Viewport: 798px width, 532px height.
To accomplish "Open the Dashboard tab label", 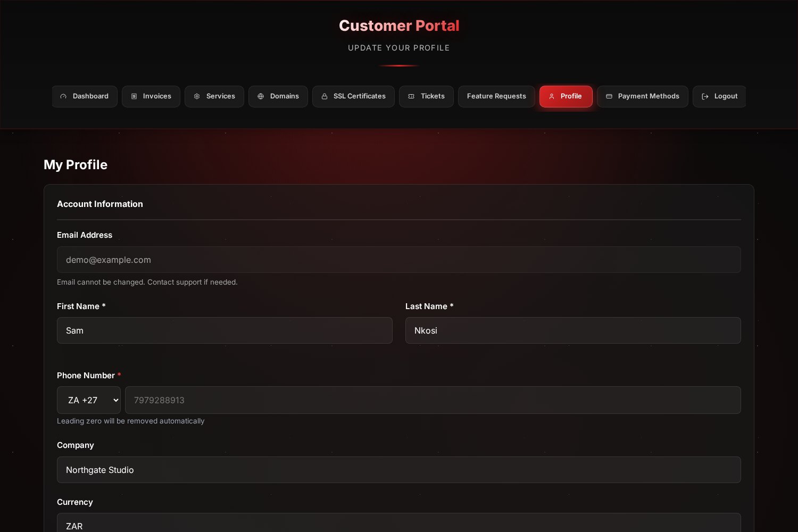I will coord(90,96).
